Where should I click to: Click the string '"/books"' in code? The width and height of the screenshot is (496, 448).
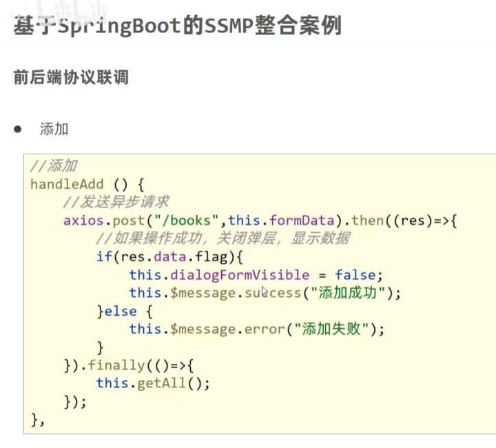[186, 220]
